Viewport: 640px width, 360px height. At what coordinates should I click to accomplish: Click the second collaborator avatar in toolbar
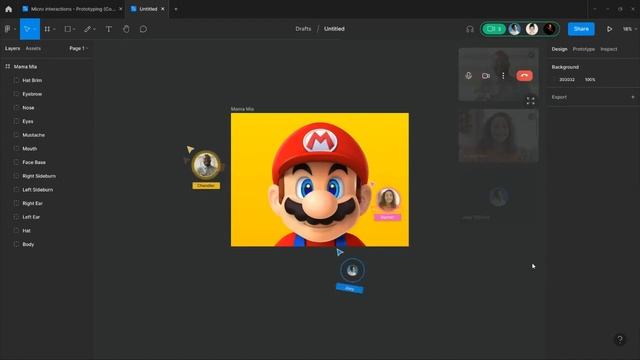(532, 29)
